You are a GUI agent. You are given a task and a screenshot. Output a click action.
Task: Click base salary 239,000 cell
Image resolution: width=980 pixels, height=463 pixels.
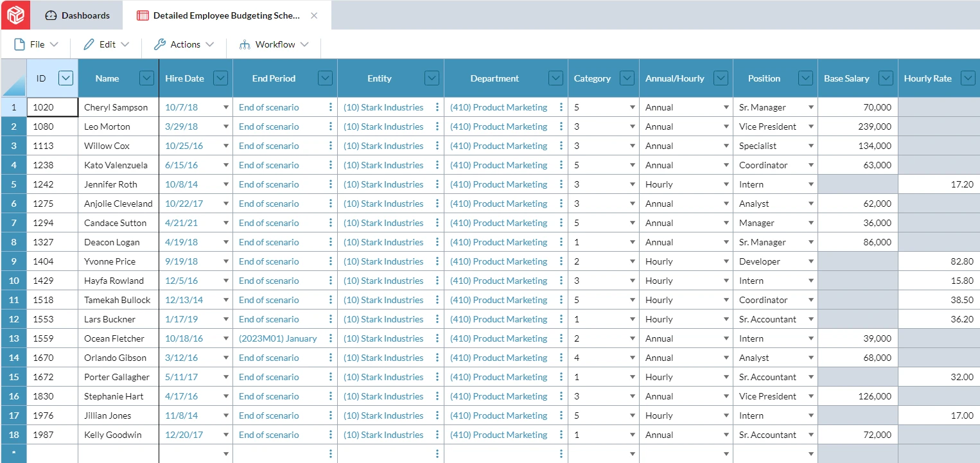coord(857,127)
